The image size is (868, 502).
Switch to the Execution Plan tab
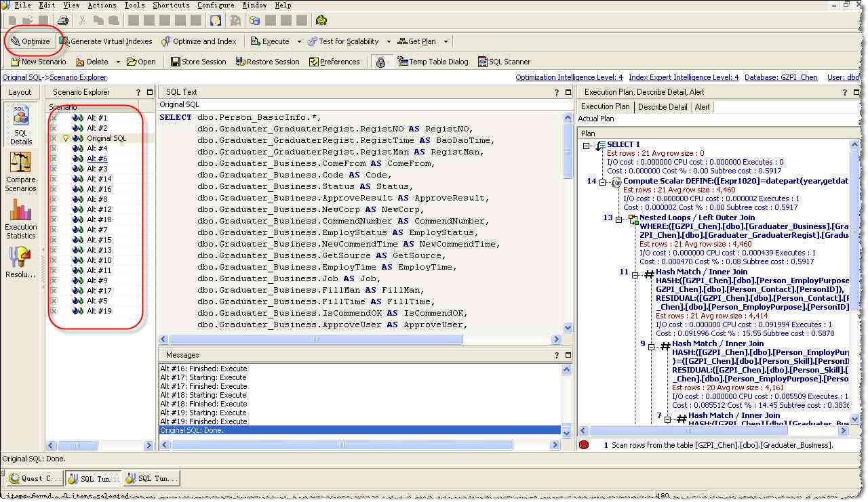coord(605,106)
